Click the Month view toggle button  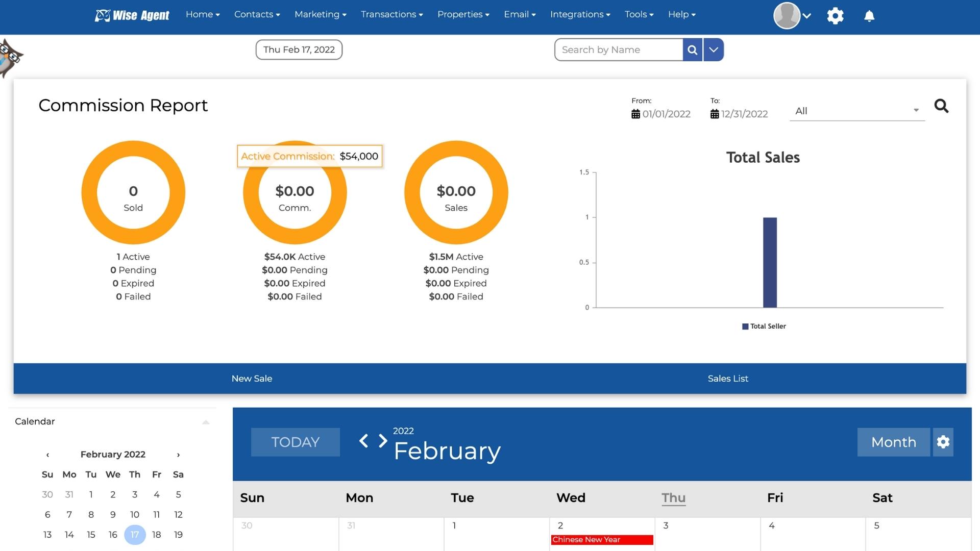(893, 441)
